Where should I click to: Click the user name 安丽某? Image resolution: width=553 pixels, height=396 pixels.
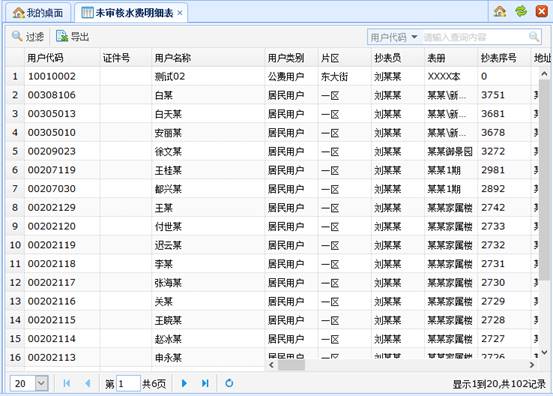point(168,132)
